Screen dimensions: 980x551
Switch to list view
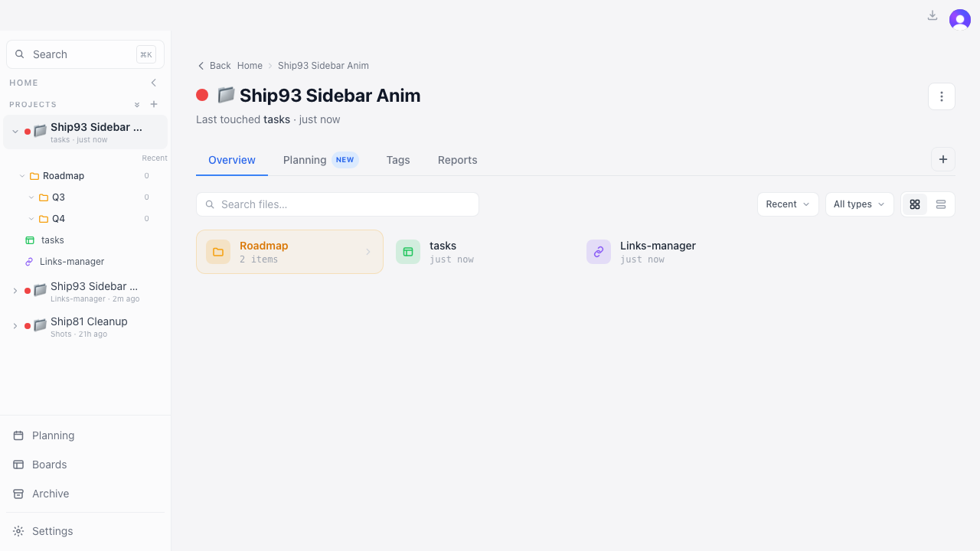(941, 204)
